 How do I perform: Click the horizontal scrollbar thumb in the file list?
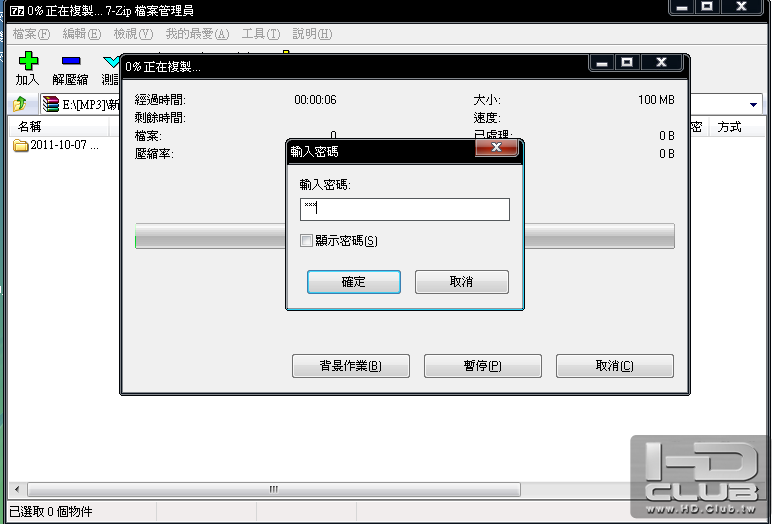[x=274, y=489]
